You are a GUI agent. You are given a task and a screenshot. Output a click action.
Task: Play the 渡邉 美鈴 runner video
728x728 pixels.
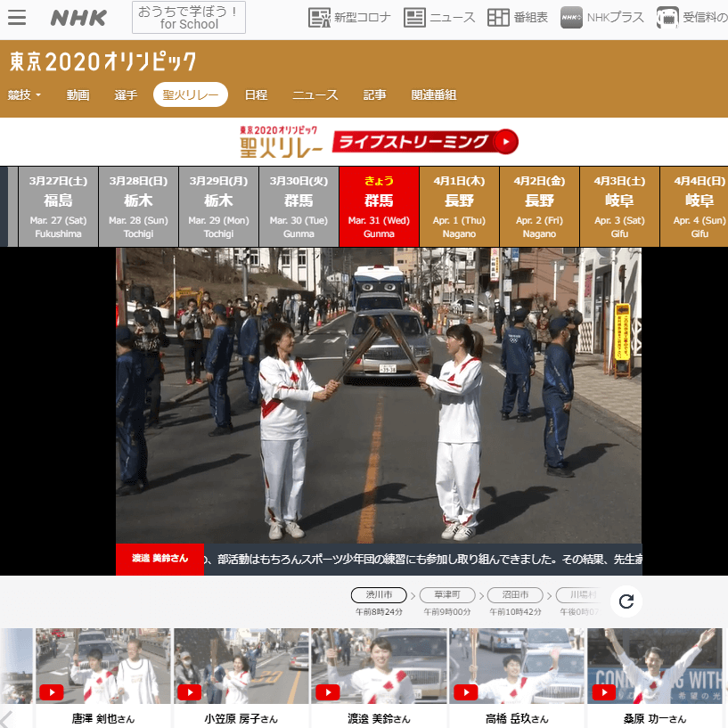click(x=328, y=692)
